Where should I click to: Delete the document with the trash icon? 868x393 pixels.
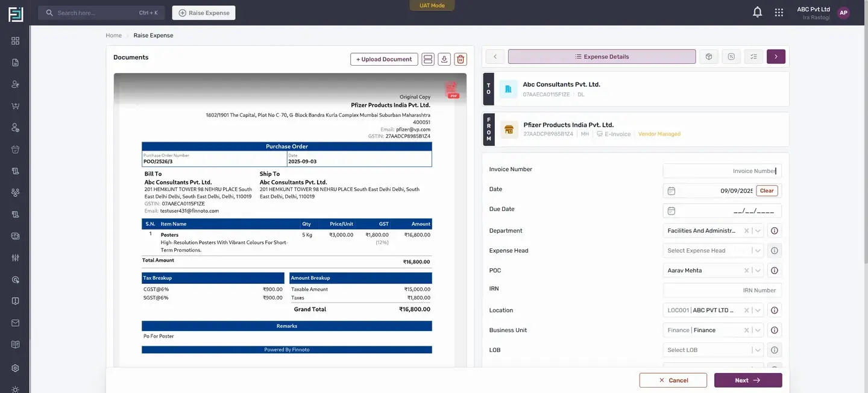[x=461, y=59]
